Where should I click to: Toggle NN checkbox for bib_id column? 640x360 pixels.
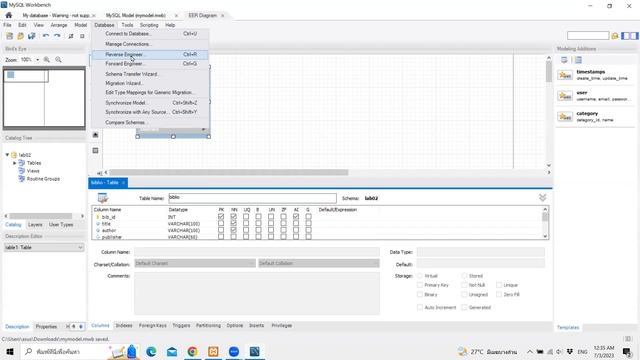tap(233, 217)
